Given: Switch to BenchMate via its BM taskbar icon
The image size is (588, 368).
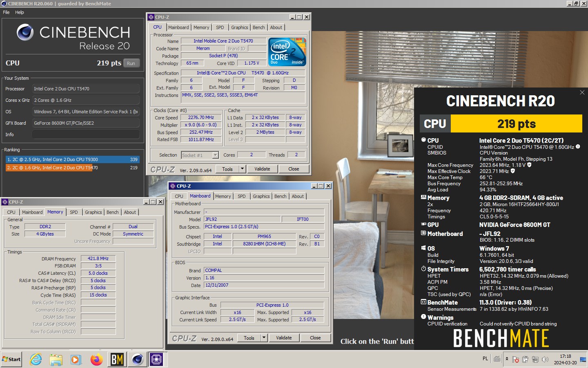Looking at the screenshot, I should coord(117,359).
